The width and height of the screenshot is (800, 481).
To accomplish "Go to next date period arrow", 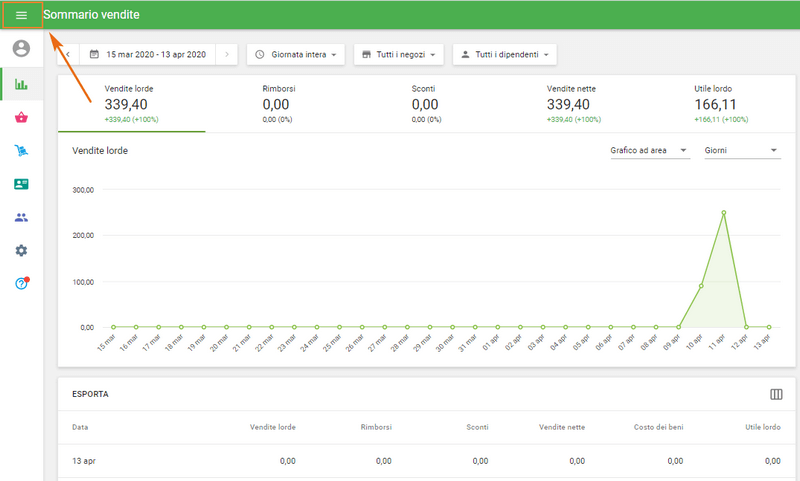I will (x=227, y=54).
